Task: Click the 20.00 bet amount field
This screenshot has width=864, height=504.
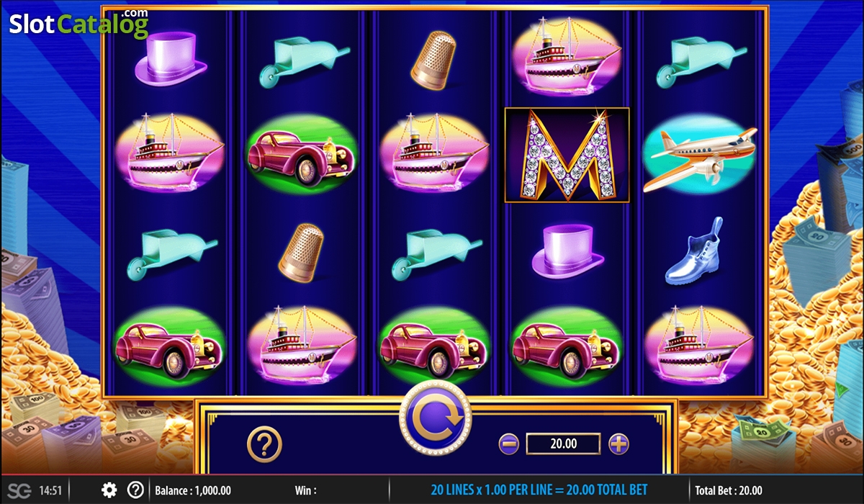Action: (563, 444)
